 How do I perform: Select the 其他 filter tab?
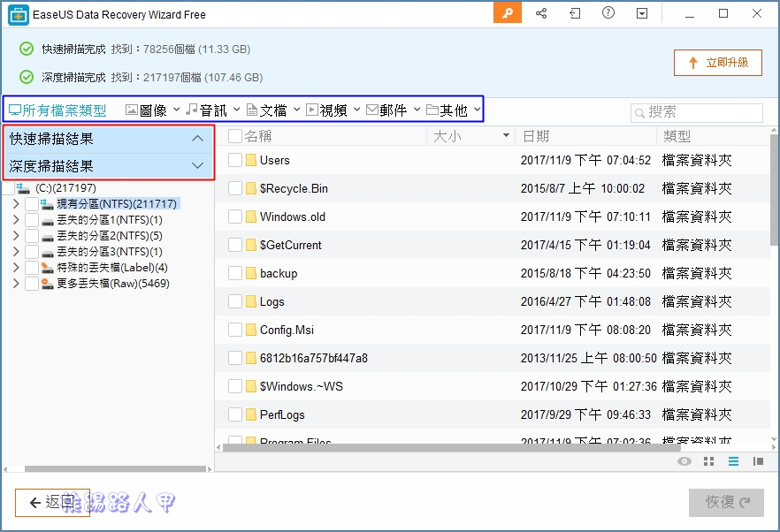click(x=447, y=110)
